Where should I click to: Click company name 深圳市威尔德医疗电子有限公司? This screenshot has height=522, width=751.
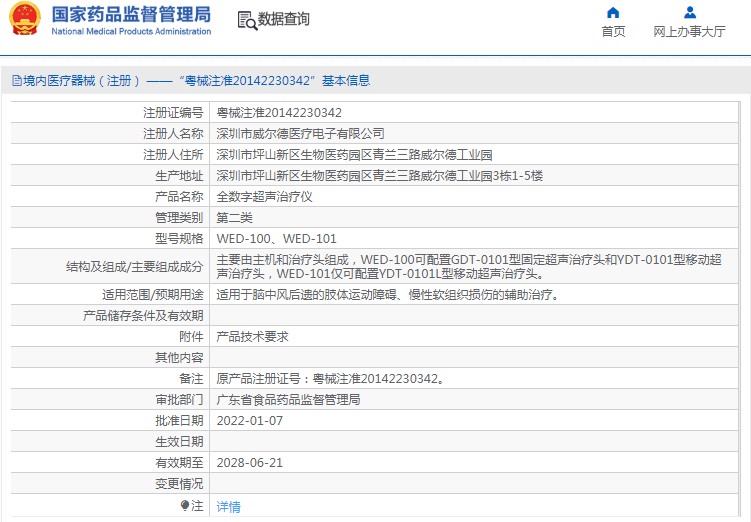coord(300,134)
